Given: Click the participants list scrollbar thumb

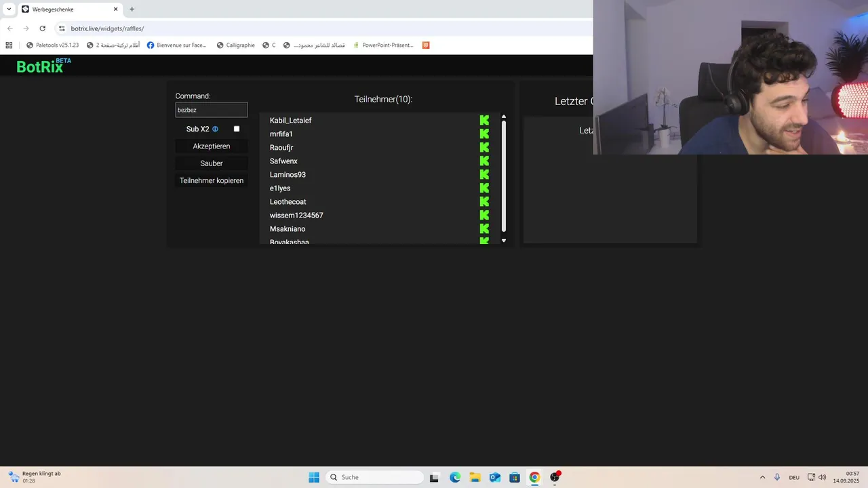Looking at the screenshot, I should [504, 176].
